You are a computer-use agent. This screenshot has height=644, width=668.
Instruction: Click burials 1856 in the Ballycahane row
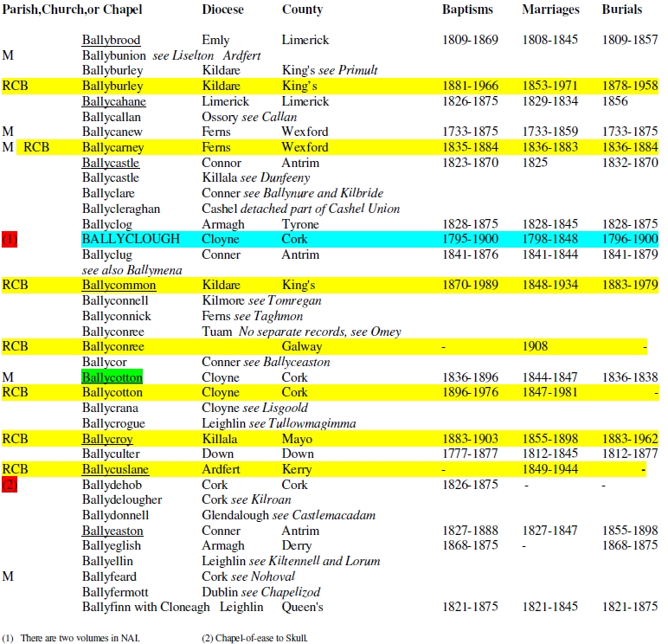614,101
